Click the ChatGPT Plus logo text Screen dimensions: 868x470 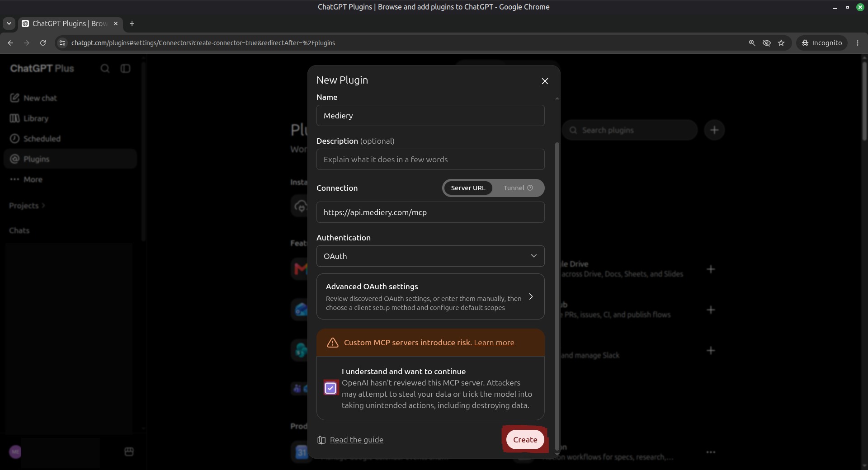pyautogui.click(x=42, y=68)
